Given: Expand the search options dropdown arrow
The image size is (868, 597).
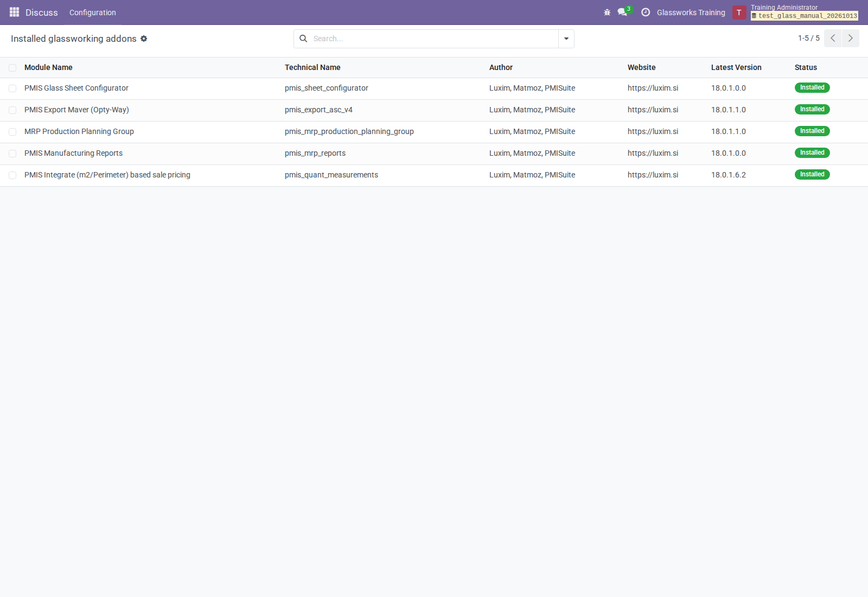Looking at the screenshot, I should tap(566, 39).
